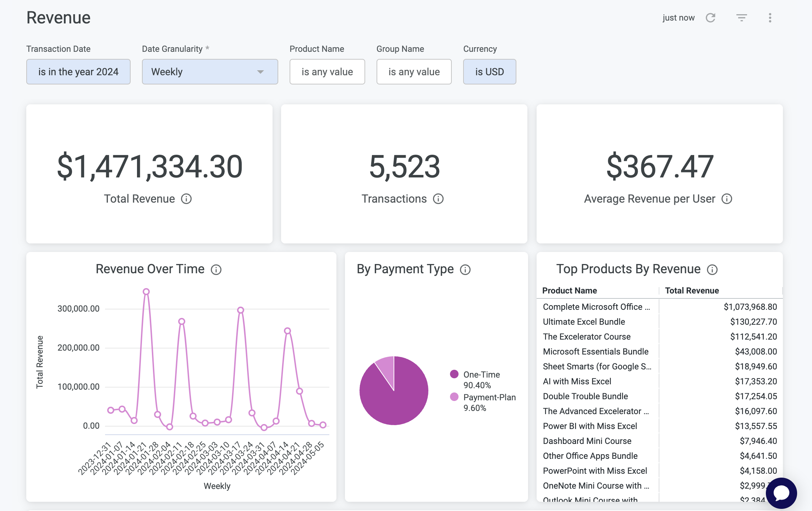Screen dimensions: 812x511
Task: Open the Product Name filter value
Action: coord(327,72)
